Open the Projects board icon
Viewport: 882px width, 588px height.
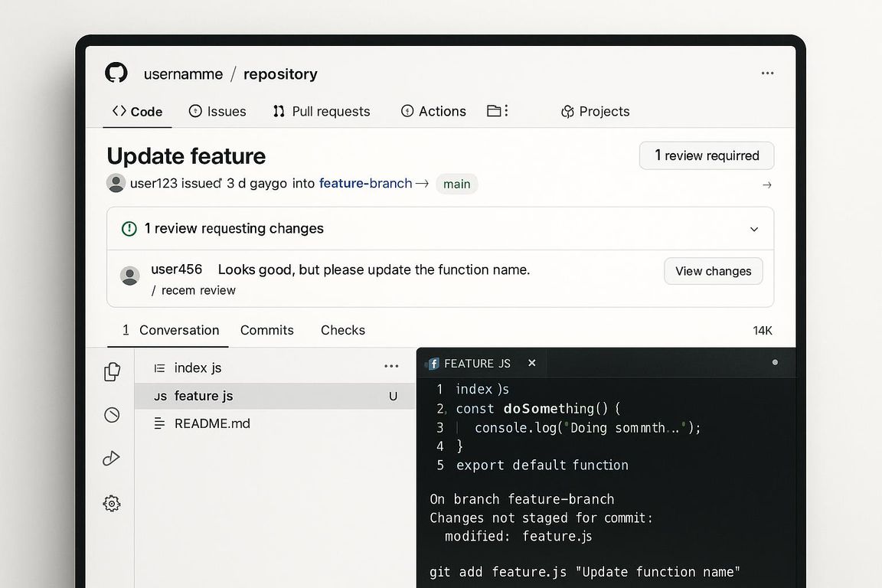point(567,111)
